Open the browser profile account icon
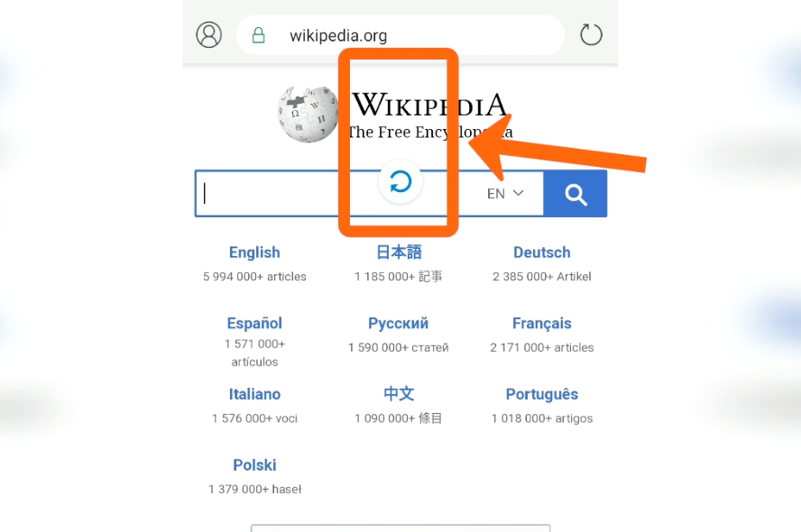Screen dimensions: 801x532 click(x=209, y=35)
